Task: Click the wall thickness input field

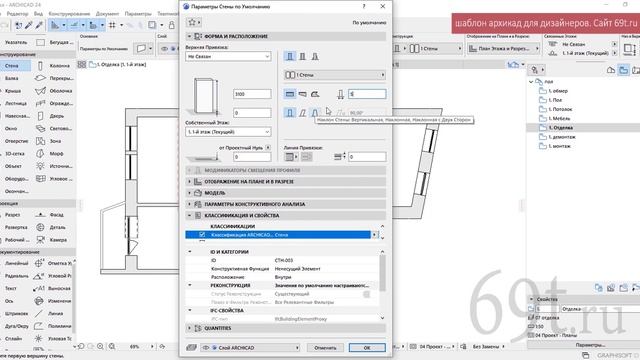Action: [367, 94]
